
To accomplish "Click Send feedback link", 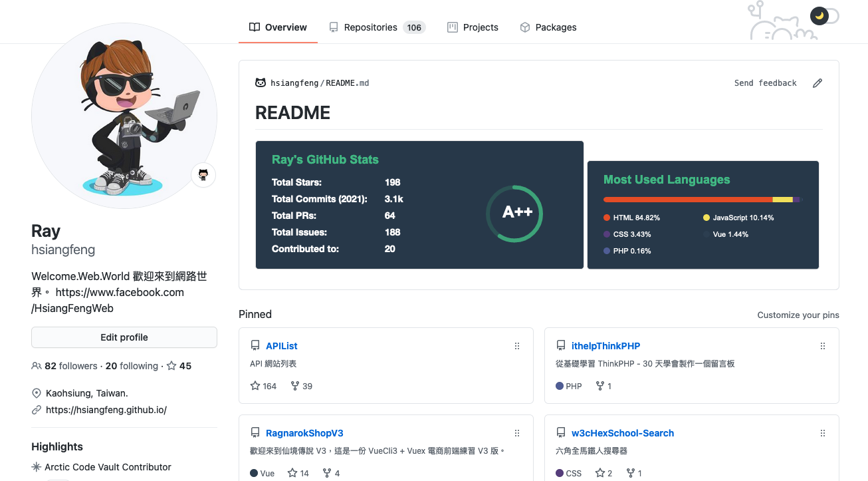I will tap(765, 83).
